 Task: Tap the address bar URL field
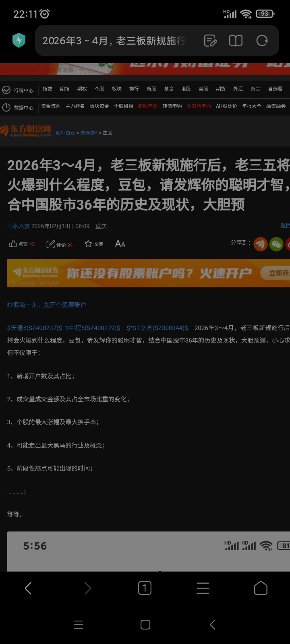[x=114, y=41]
